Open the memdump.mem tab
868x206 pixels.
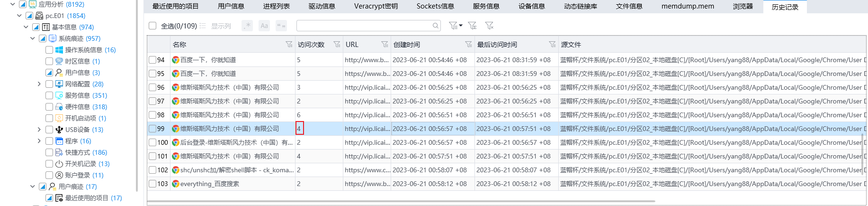coord(688,6)
